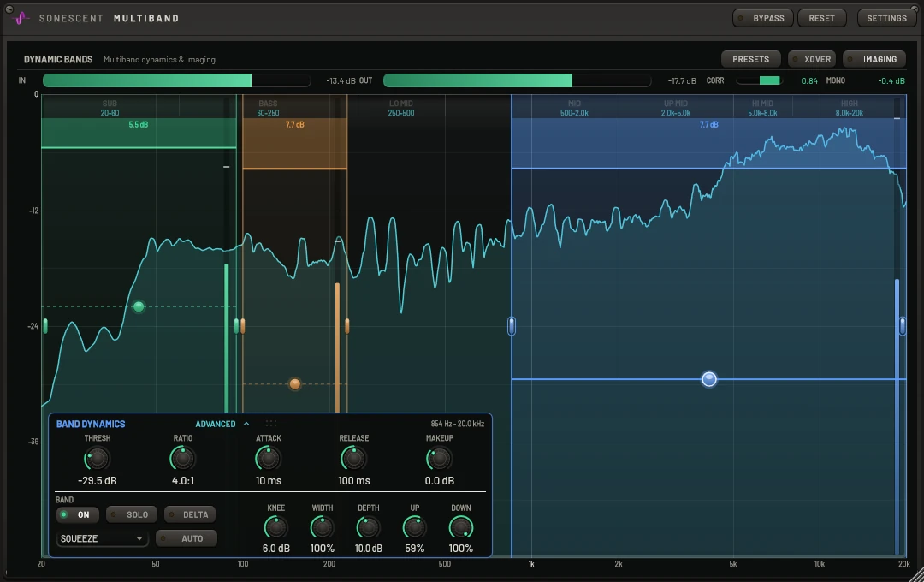Click the green band left edge handle

coord(45,325)
